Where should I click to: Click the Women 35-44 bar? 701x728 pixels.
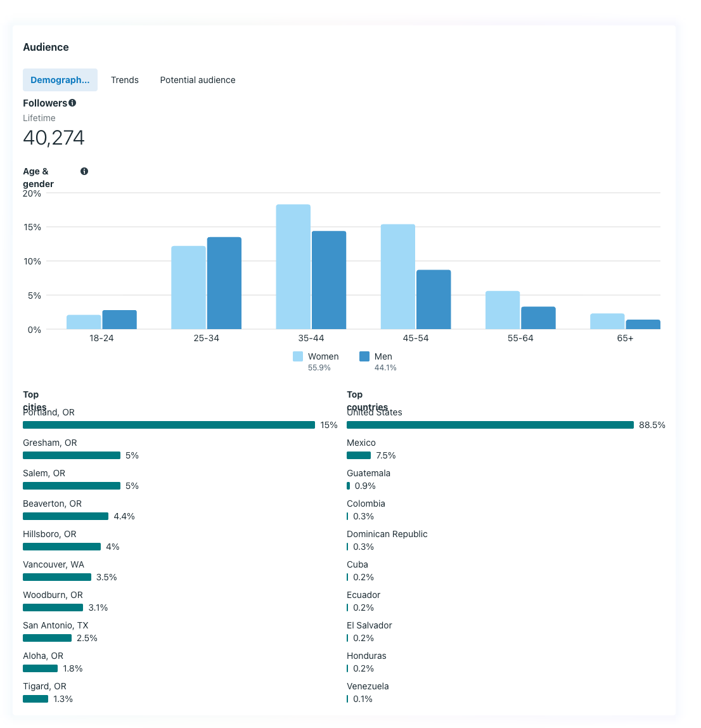[293, 267]
